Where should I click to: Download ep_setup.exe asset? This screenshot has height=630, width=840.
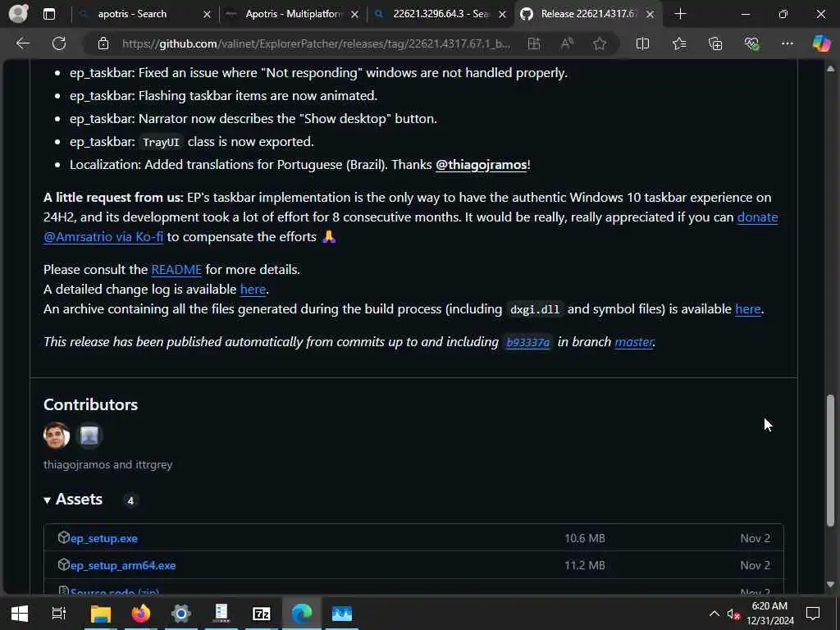pyautogui.click(x=104, y=538)
